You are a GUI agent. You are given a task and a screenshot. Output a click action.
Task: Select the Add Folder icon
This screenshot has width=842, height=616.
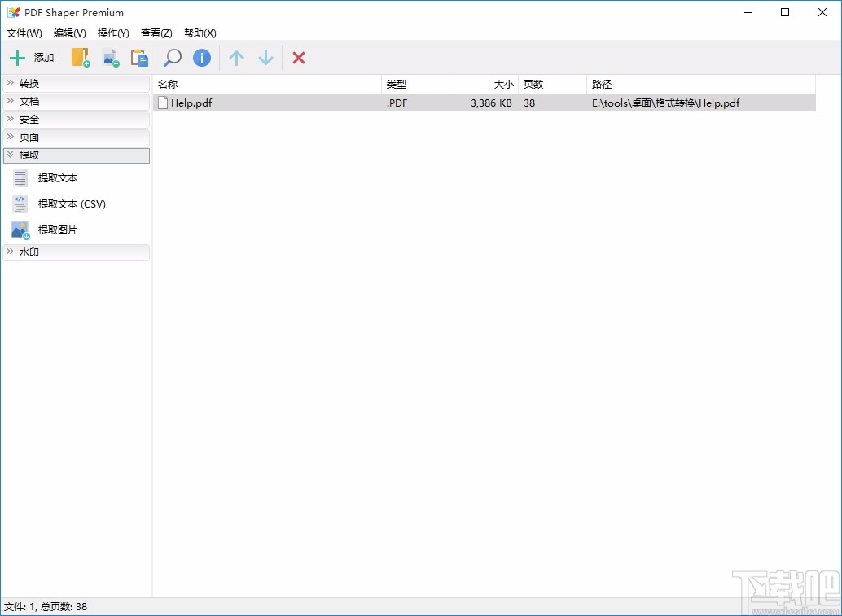(x=79, y=57)
